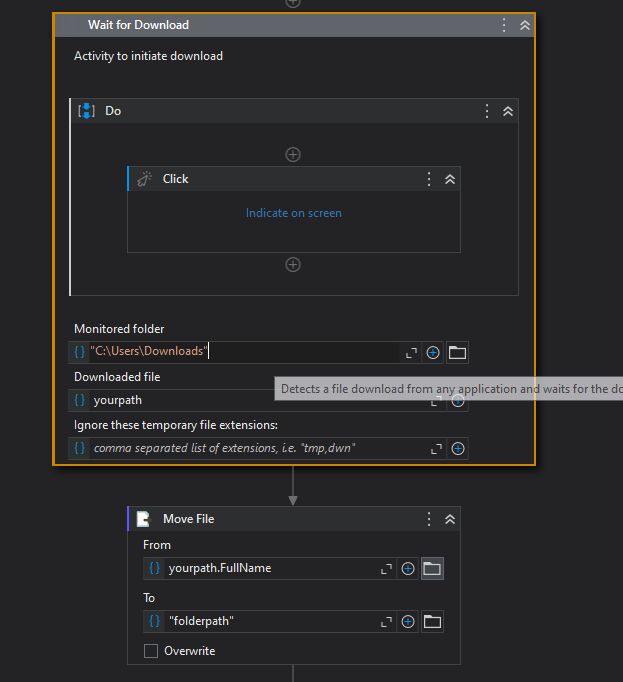Viewport: 623px width, 682px height.
Task: Collapse the Wait for Download activity
Action: click(x=525, y=25)
